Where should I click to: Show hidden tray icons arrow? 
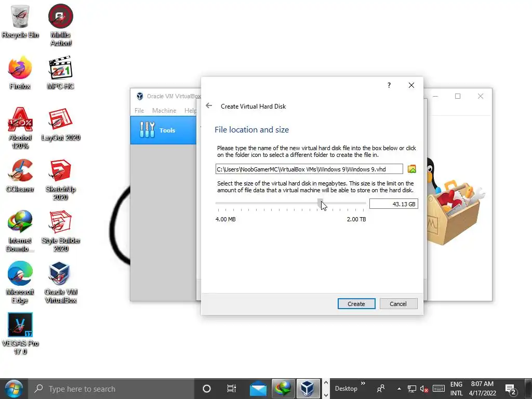tap(399, 389)
